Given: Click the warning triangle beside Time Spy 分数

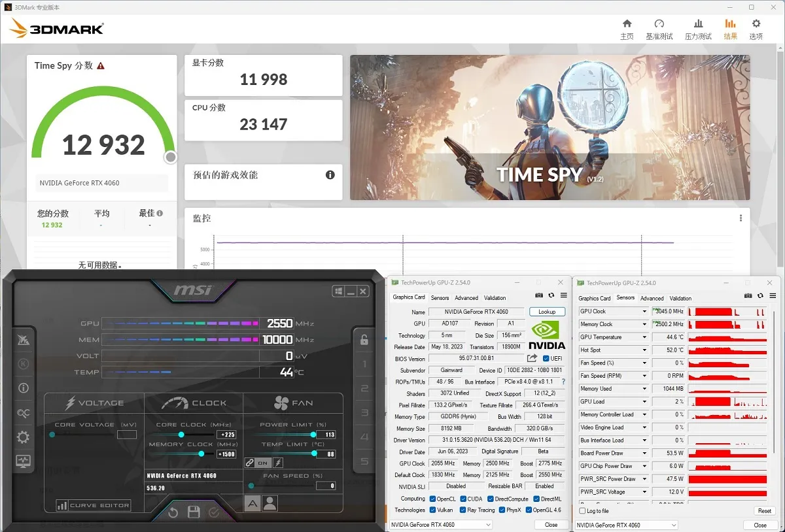Looking at the screenshot, I should [x=101, y=66].
